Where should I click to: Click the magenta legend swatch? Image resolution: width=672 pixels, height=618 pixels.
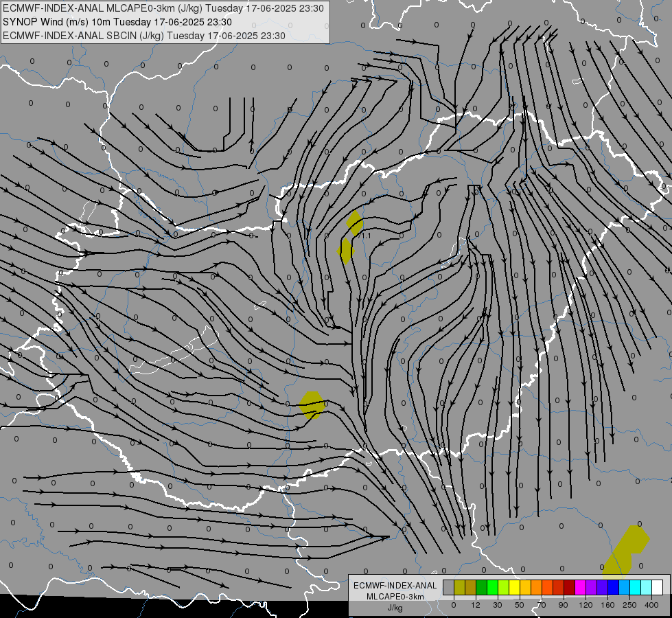[580, 588]
